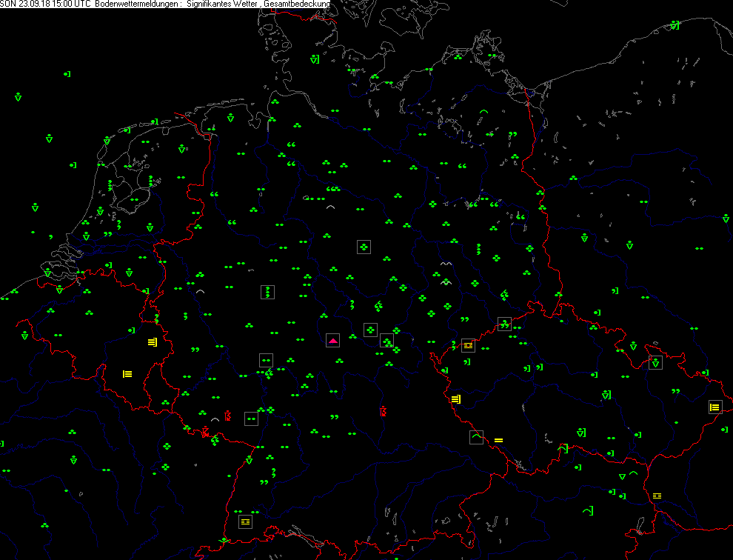Click the orange boxed fog symbol left of green dots

point(467,344)
